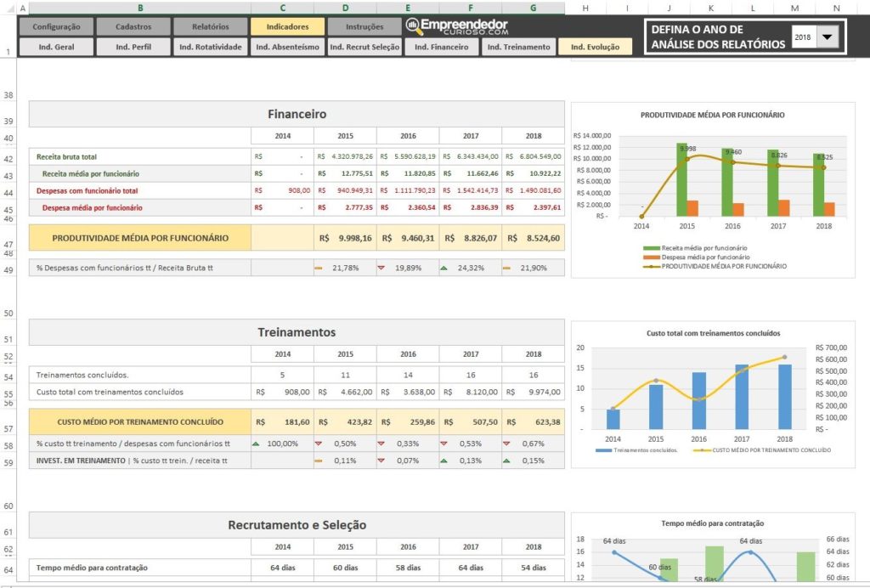870x588 pixels.
Task: Click the green up arrow beside 24,32%
Action: coord(444,268)
